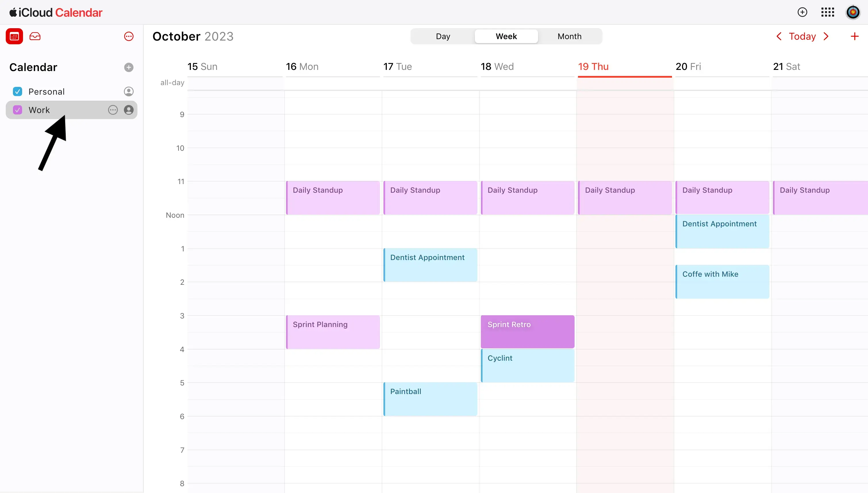868x493 pixels.
Task: Switch to Month view
Action: (x=569, y=37)
